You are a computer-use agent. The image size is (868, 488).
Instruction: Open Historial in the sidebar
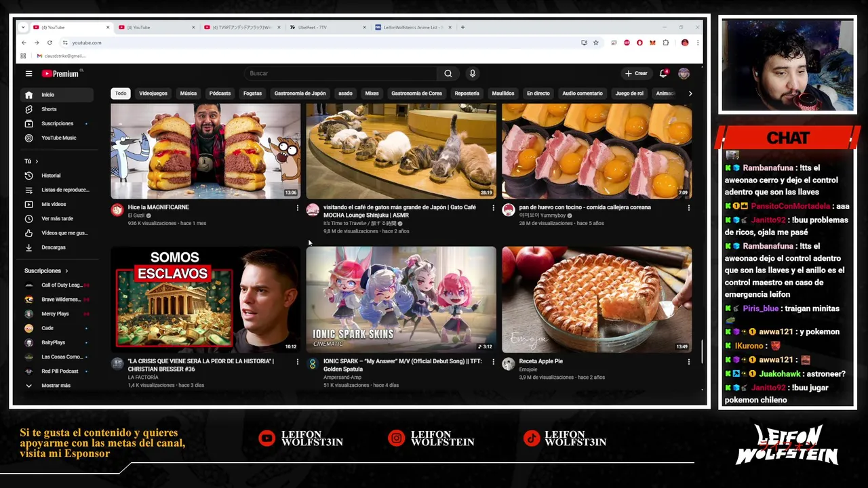pos(57,176)
